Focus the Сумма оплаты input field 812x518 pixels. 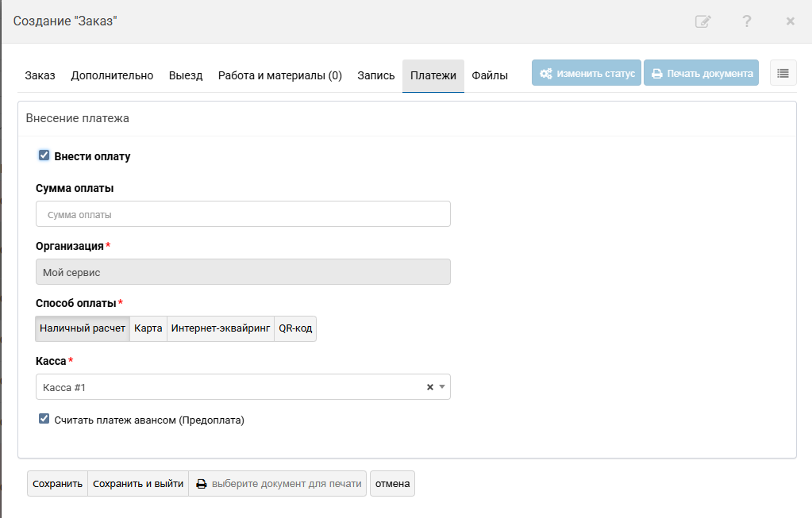coord(243,214)
